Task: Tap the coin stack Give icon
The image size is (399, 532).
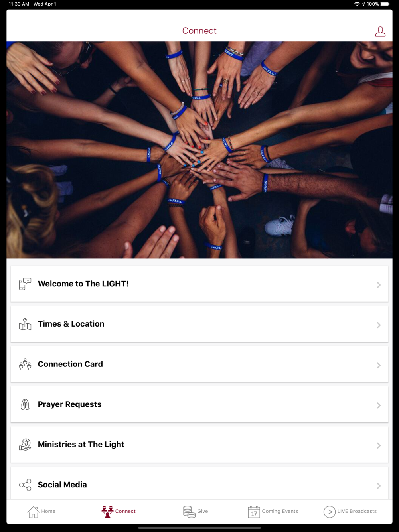Action: pyautogui.click(x=189, y=512)
